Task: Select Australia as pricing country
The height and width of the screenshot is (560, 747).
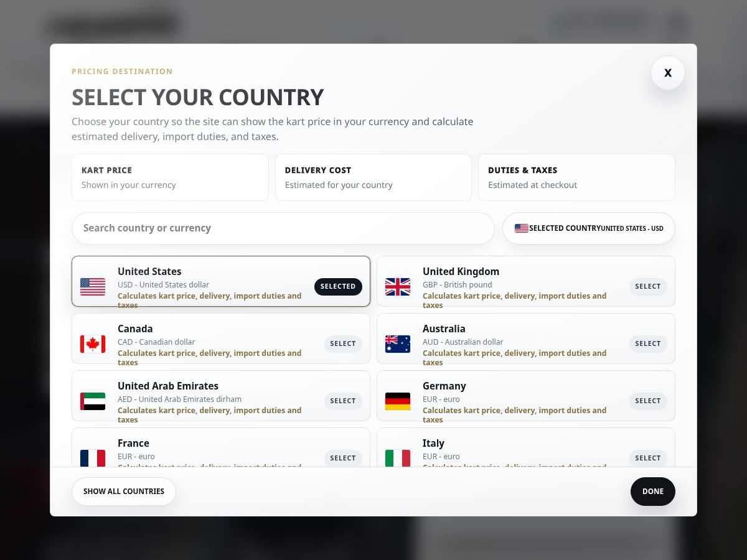Action: [648, 344]
